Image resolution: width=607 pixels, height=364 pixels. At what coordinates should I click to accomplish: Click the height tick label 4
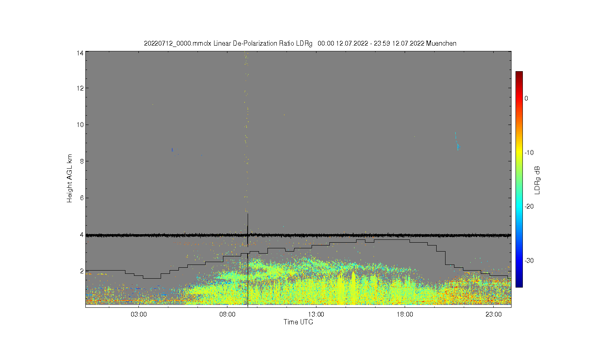[x=82, y=235]
